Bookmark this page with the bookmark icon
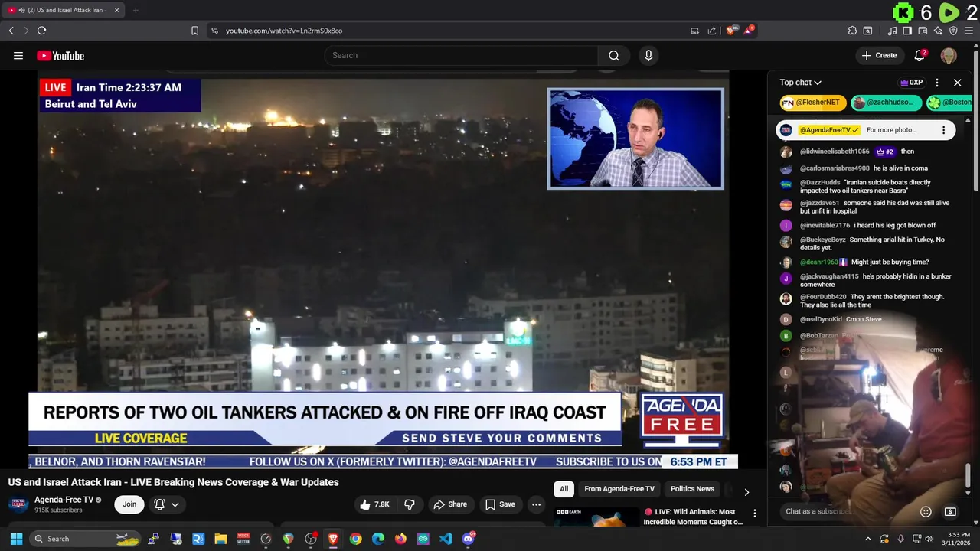 pos(194,31)
